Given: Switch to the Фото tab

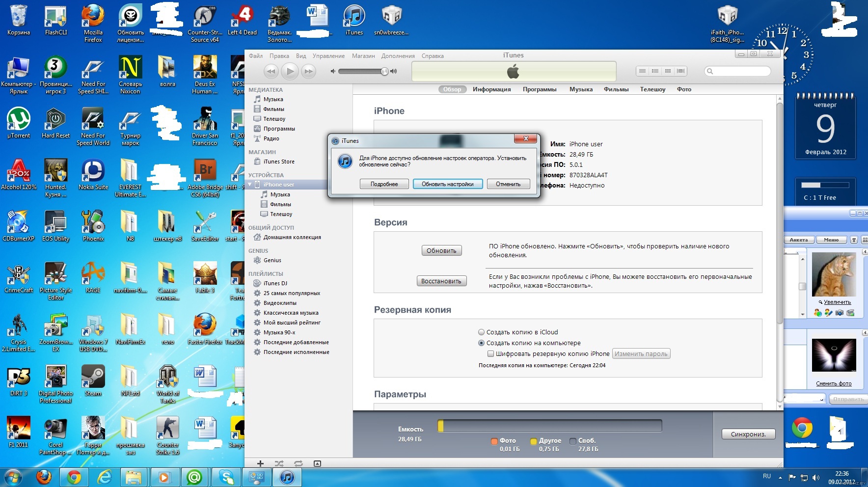Looking at the screenshot, I should [x=684, y=89].
